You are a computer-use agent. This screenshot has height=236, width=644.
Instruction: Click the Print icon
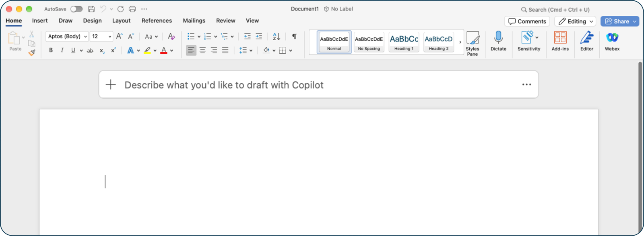[132, 9]
